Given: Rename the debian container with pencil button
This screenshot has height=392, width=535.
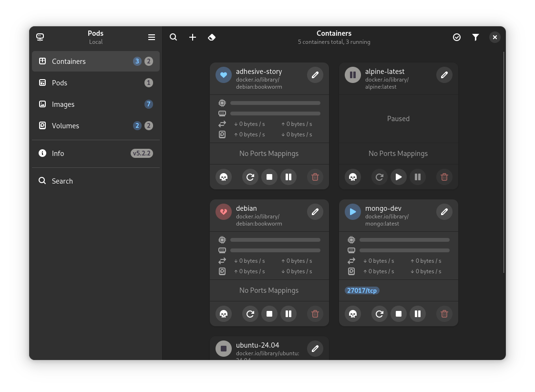Looking at the screenshot, I should click(x=315, y=212).
